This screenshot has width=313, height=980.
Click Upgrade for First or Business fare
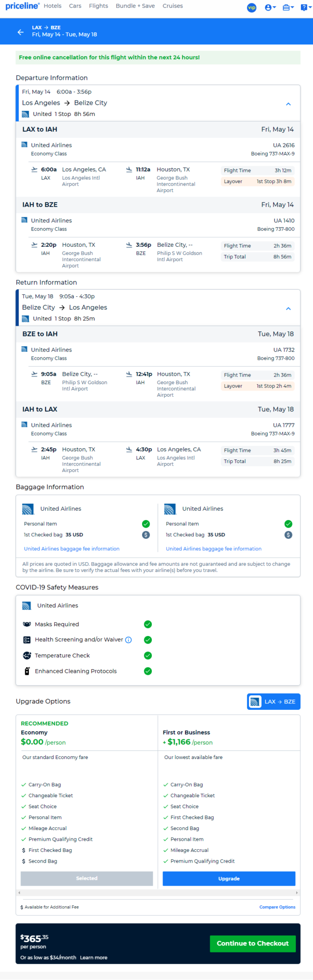coord(229,879)
